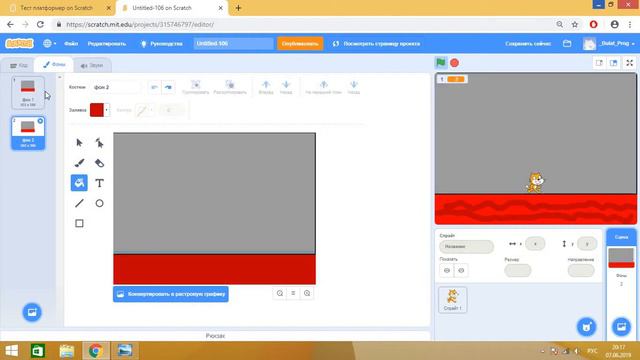Click the Group shapes icon

[x=196, y=87]
